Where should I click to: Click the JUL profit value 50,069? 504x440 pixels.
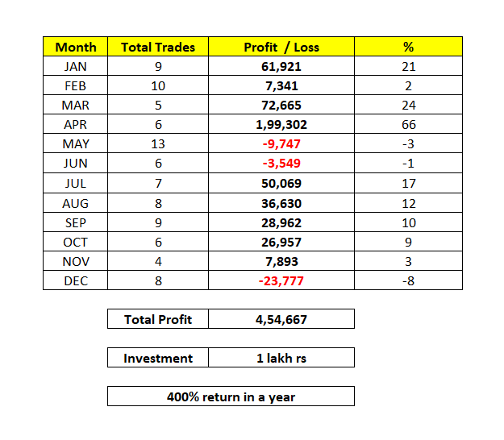click(x=281, y=183)
